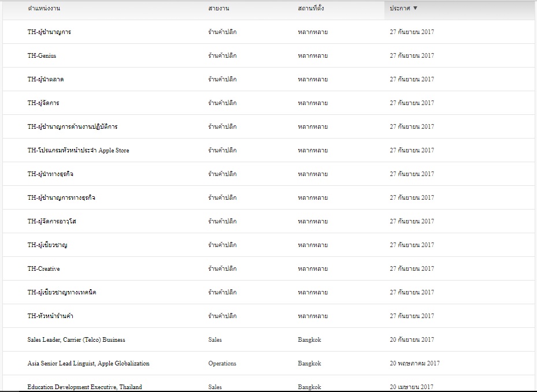Click the ตำแหน่งงาน column header
The height and width of the screenshot is (392, 537).
[44, 9]
